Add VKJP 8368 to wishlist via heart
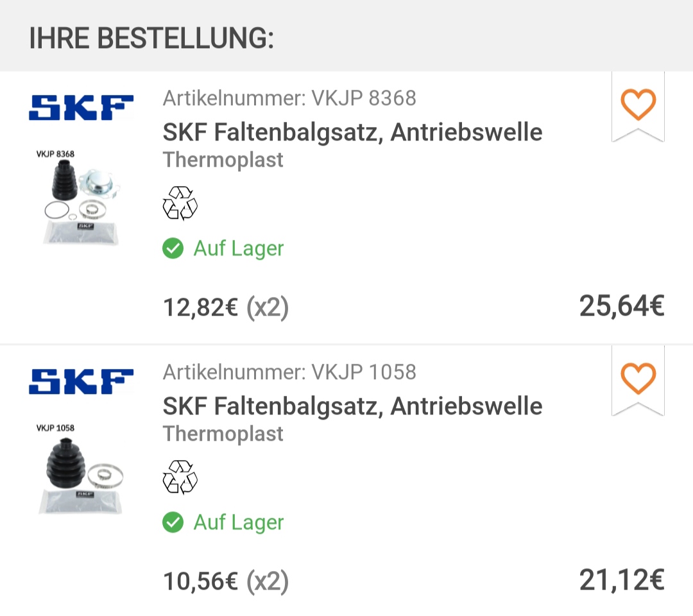 pyautogui.click(x=638, y=105)
